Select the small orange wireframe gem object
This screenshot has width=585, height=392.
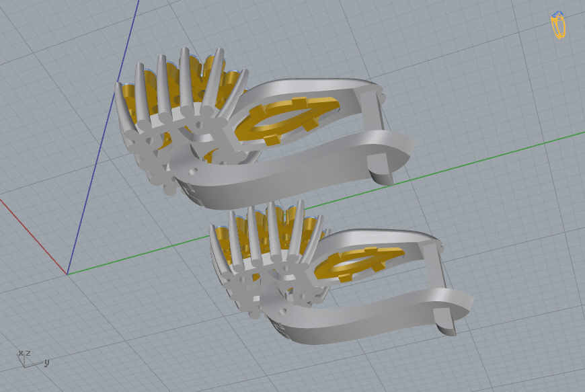coord(558,25)
